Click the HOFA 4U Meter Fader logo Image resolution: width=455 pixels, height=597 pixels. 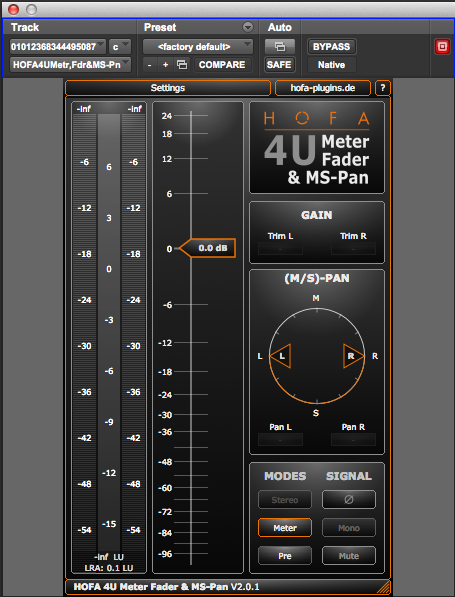click(317, 148)
